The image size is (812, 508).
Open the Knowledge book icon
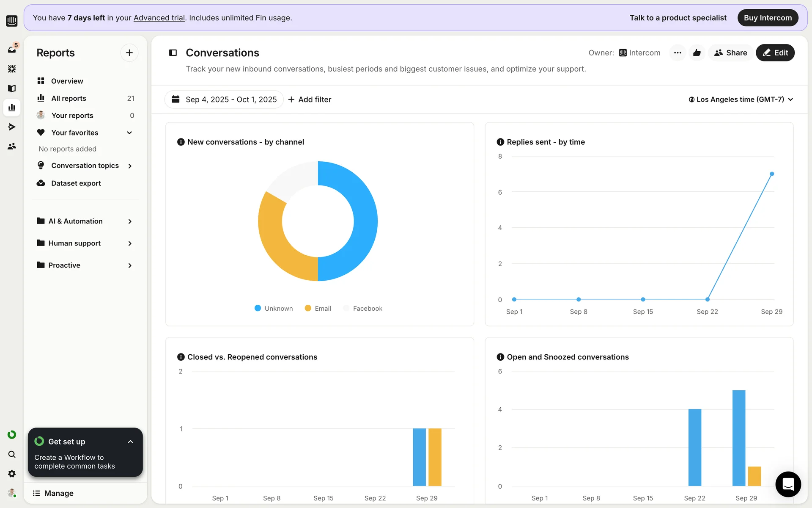point(12,88)
